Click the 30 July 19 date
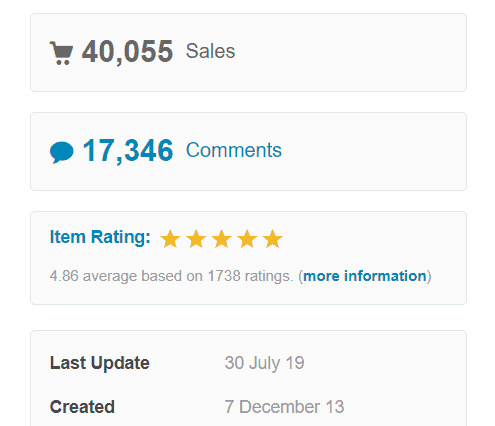The height and width of the screenshot is (426, 495). pos(264,363)
